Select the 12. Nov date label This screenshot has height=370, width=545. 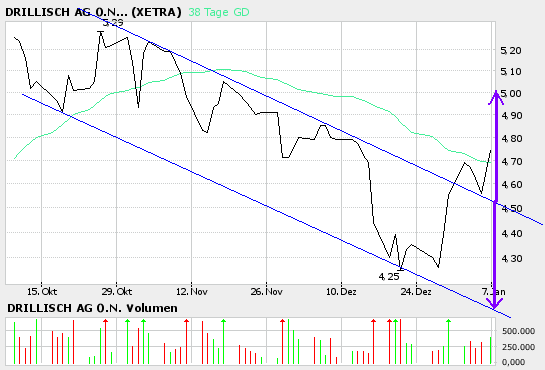[192, 291]
